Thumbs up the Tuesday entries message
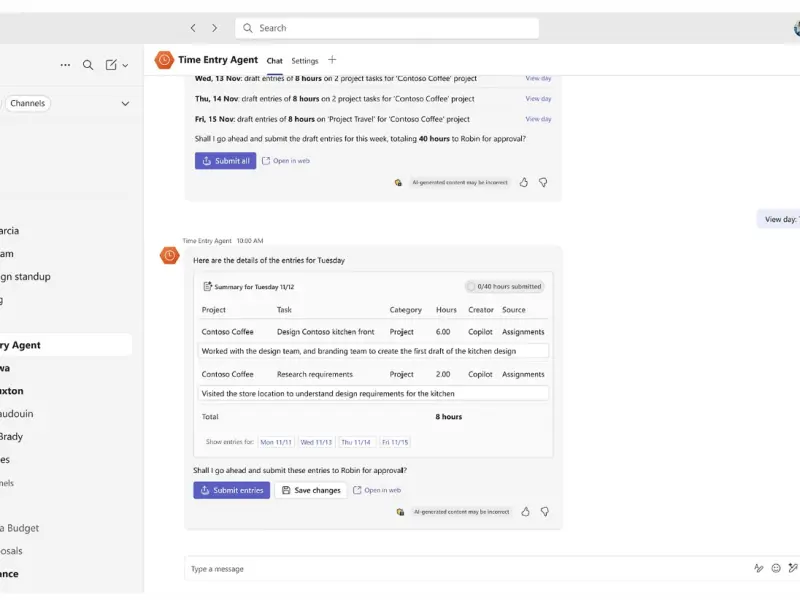This screenshot has width=800, height=600. tap(525, 511)
